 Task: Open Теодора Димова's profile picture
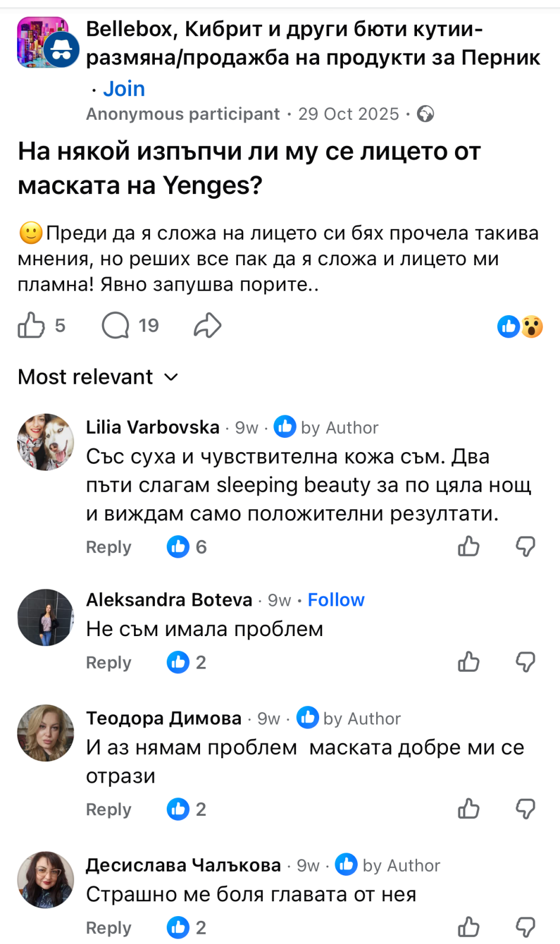46,733
